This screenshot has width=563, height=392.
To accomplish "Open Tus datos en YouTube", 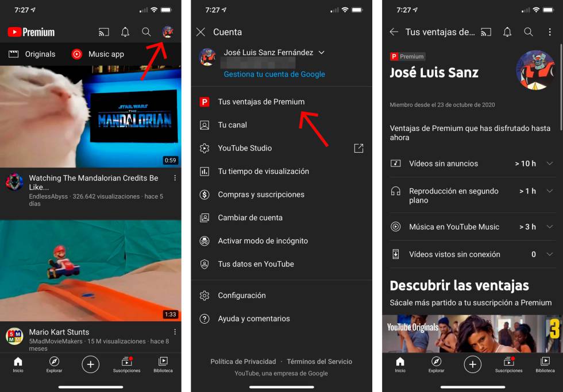I will pyautogui.click(x=281, y=264).
